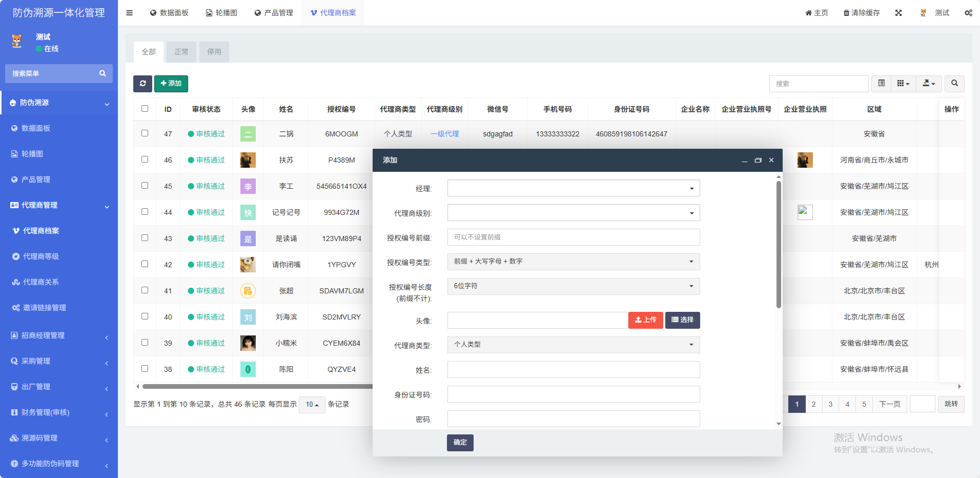Toggle the table card view icon
This screenshot has width=980, height=478.
click(881, 84)
